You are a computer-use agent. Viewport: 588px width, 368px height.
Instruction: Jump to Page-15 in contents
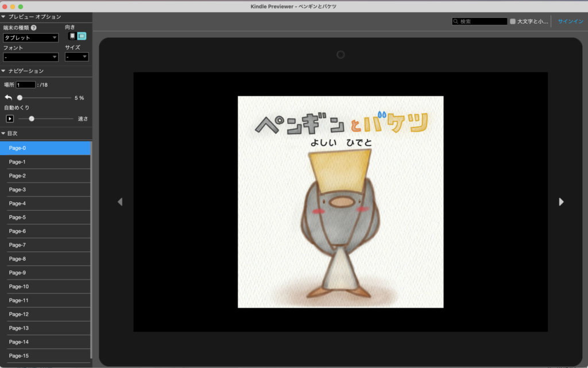coord(45,356)
